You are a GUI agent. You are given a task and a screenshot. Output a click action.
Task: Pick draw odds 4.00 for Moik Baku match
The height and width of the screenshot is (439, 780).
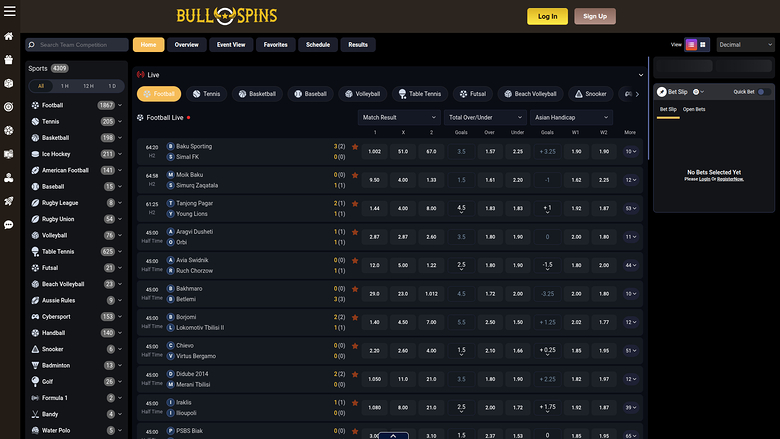click(x=403, y=180)
